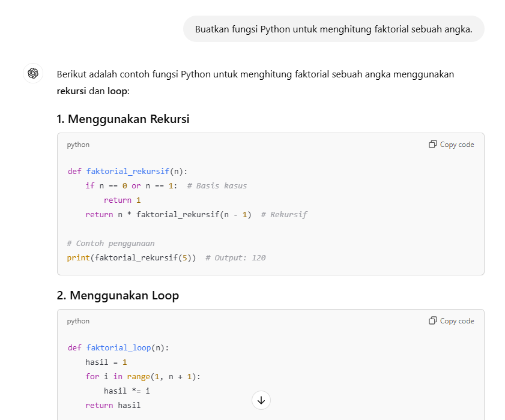Click the 'Copy code' text in the first code block

click(457, 145)
